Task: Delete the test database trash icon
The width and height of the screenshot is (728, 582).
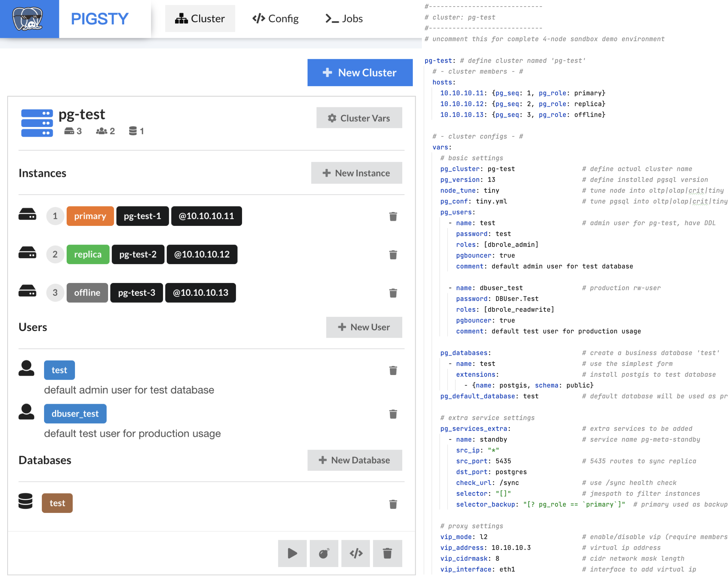Action: (x=393, y=504)
